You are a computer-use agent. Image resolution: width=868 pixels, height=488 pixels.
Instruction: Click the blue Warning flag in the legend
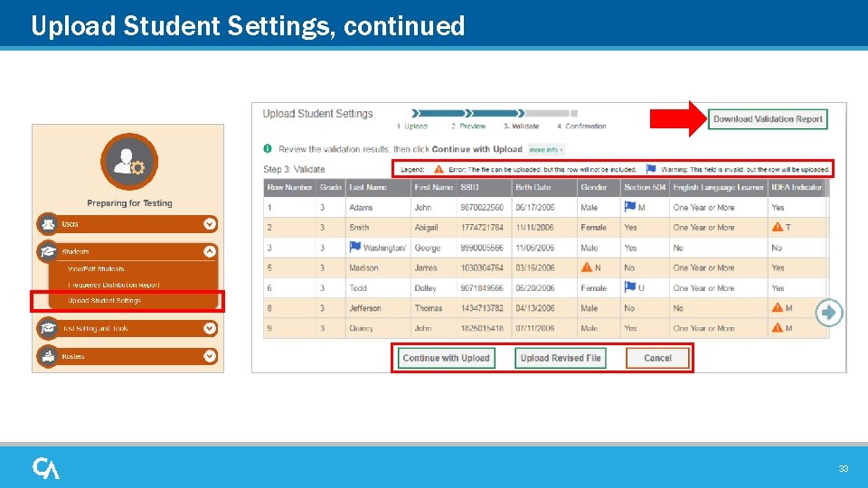[x=651, y=169]
